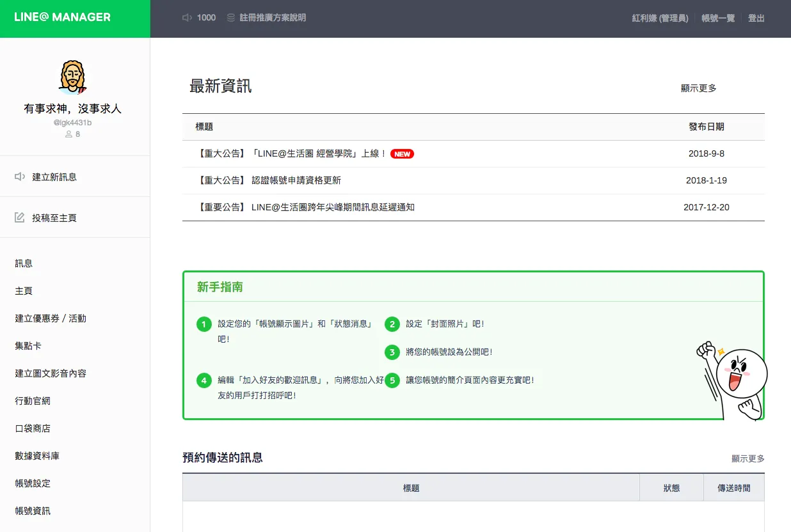Open guide step 將您的帳號設為公開吧
This screenshot has height=532, width=791.
tap(449, 352)
